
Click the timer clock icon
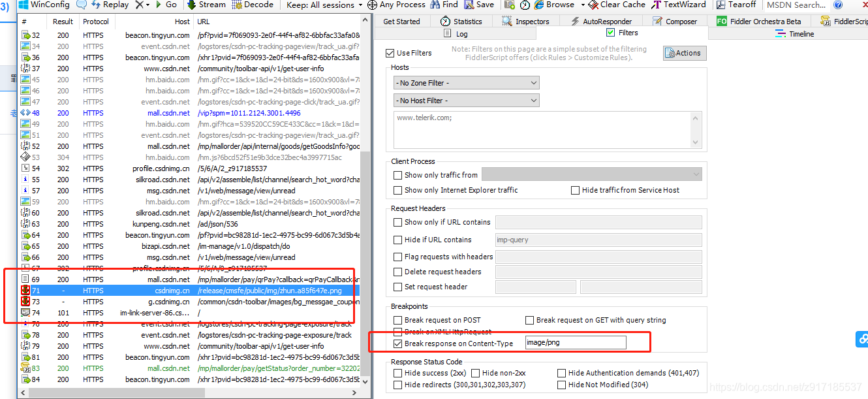pos(525,5)
